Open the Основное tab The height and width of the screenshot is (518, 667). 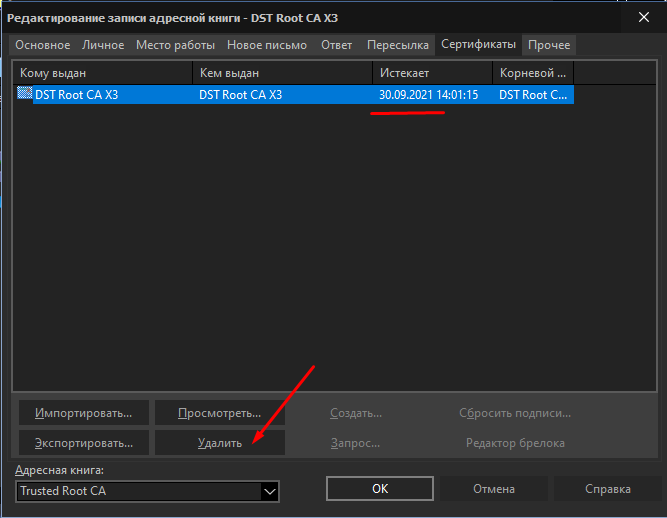tap(43, 45)
